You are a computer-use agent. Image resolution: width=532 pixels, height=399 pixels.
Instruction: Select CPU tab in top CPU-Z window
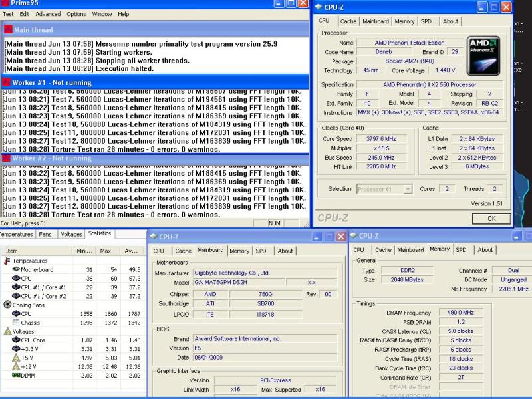pyautogui.click(x=324, y=21)
